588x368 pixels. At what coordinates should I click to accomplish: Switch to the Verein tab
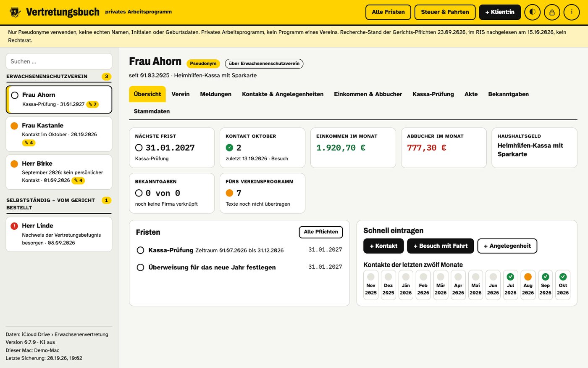181,94
